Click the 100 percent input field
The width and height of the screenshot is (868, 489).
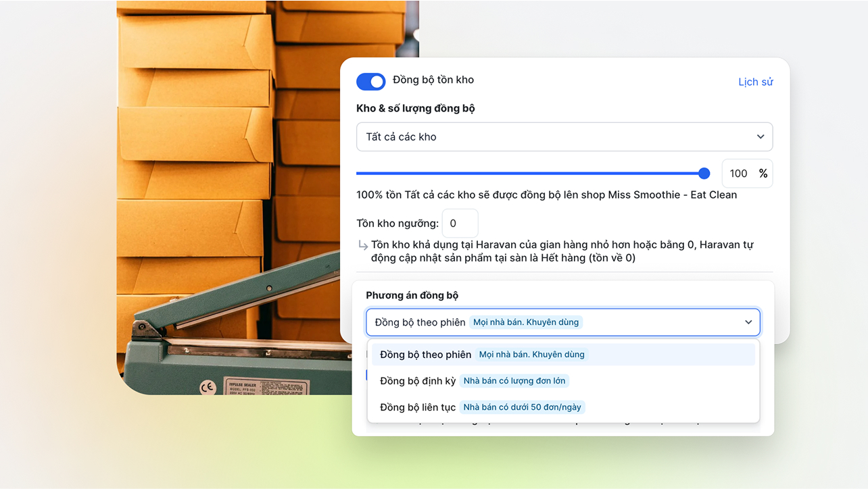pyautogui.click(x=747, y=174)
